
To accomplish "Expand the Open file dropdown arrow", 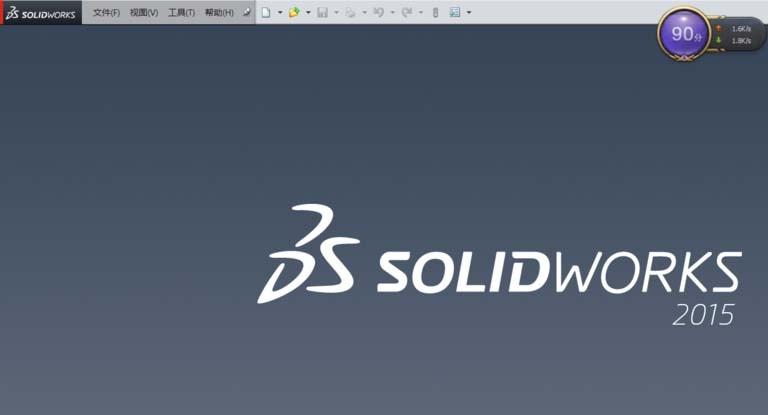I will (308, 13).
